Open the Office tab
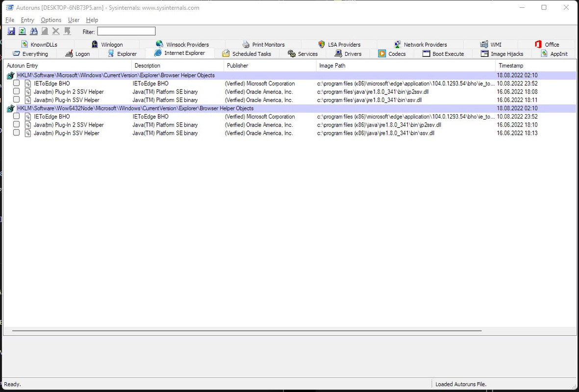Screen dimensions: 579x392 point(547,45)
